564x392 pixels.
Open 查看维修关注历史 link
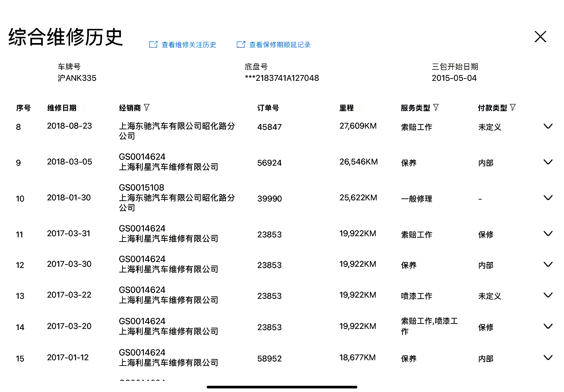pos(189,45)
